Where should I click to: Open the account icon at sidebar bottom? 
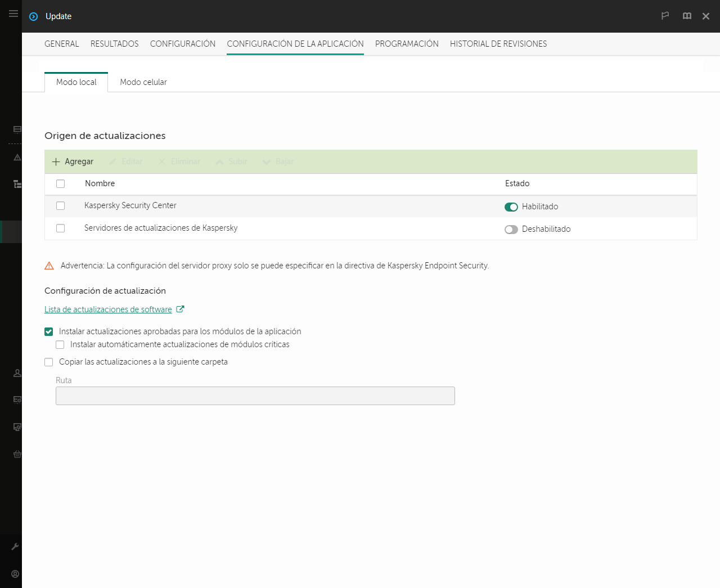[15, 573]
